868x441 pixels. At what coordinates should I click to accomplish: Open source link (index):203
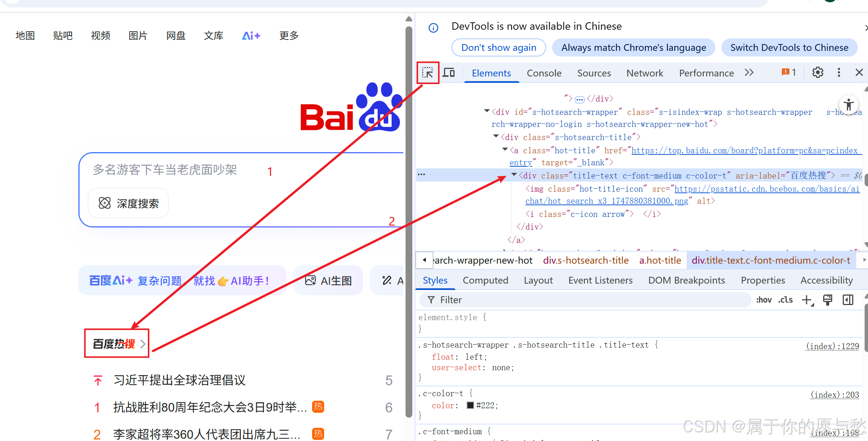pos(834,395)
